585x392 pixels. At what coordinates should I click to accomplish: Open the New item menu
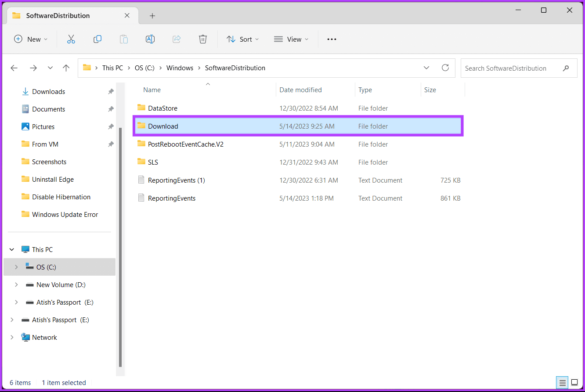[31, 39]
